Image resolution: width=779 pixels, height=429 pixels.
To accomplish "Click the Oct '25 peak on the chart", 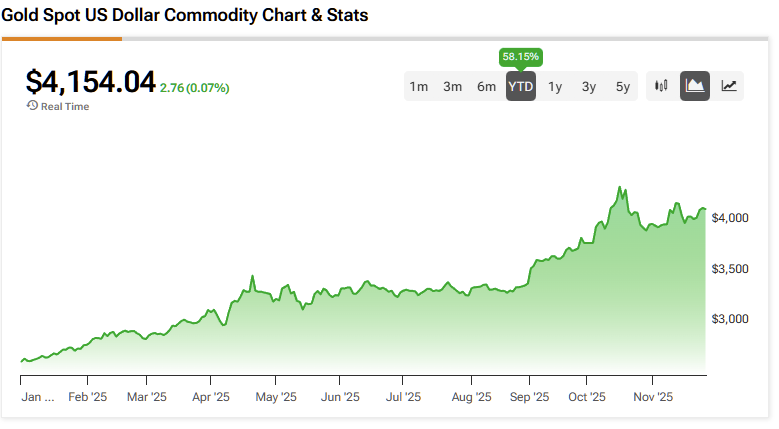I will click(620, 187).
